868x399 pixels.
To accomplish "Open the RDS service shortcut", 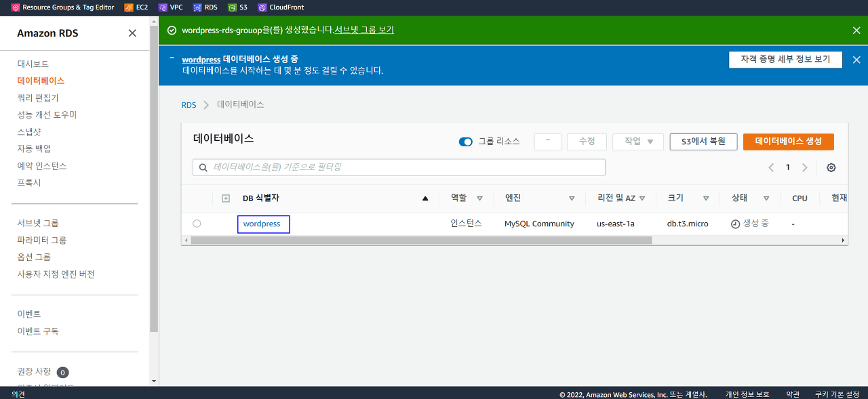I will [205, 7].
